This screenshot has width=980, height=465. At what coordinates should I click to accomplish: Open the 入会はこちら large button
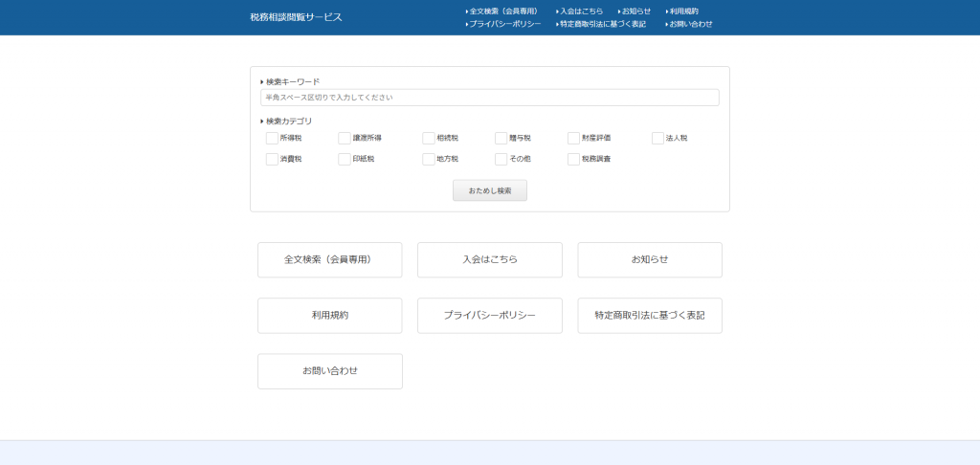tap(490, 260)
